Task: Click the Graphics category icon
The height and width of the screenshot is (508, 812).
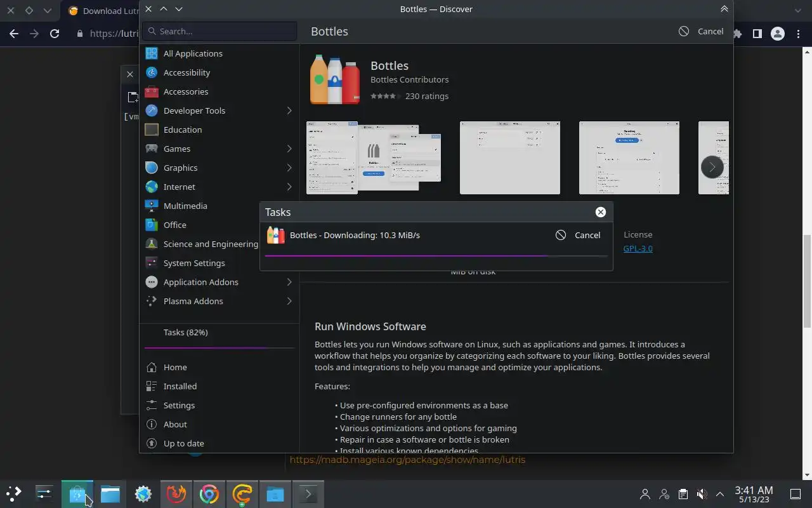Action: point(151,168)
